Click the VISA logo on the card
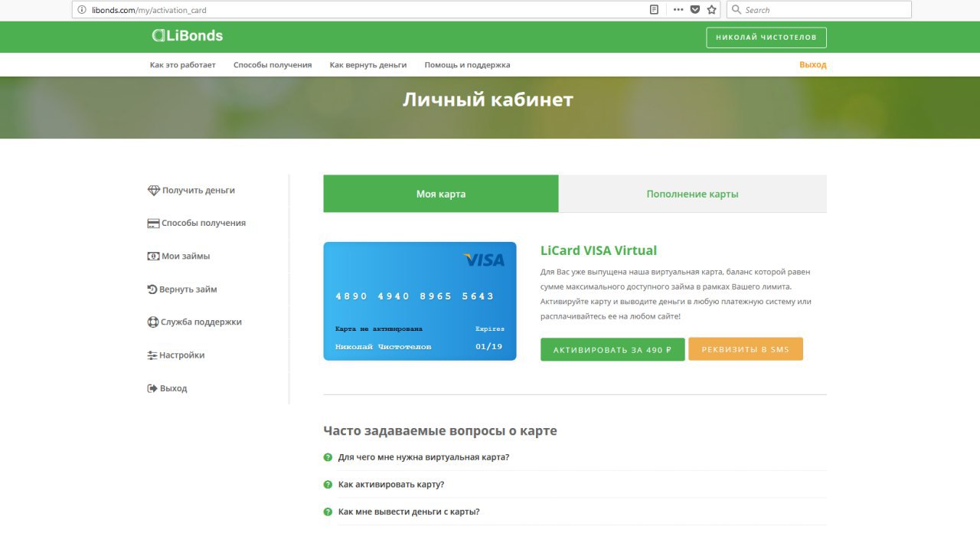980x533 pixels. click(x=484, y=260)
